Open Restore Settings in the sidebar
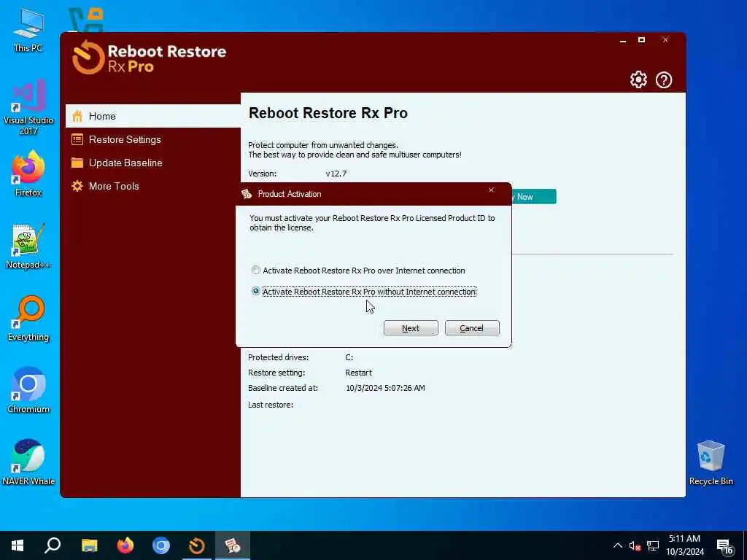The width and height of the screenshot is (747, 560). pos(153,139)
